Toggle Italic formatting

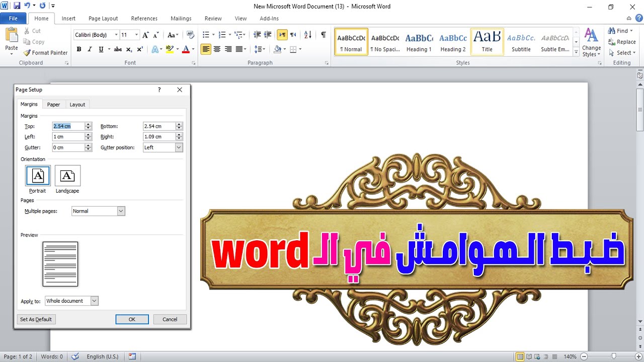click(90, 49)
